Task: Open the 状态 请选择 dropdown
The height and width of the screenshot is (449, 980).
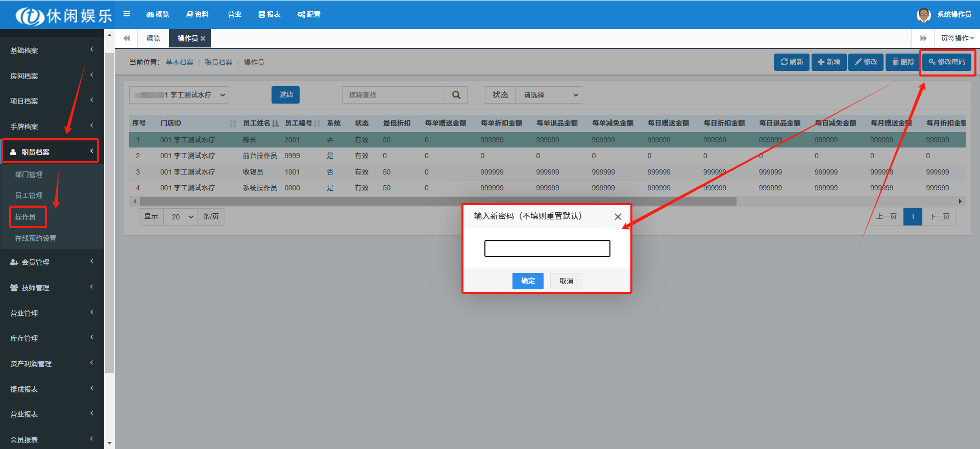Action: click(x=548, y=95)
